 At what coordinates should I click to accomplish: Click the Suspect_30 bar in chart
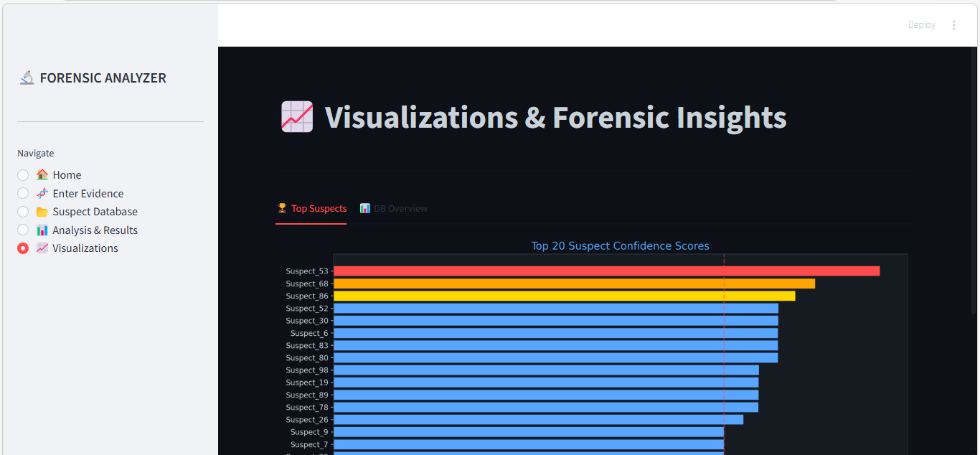[x=555, y=321]
